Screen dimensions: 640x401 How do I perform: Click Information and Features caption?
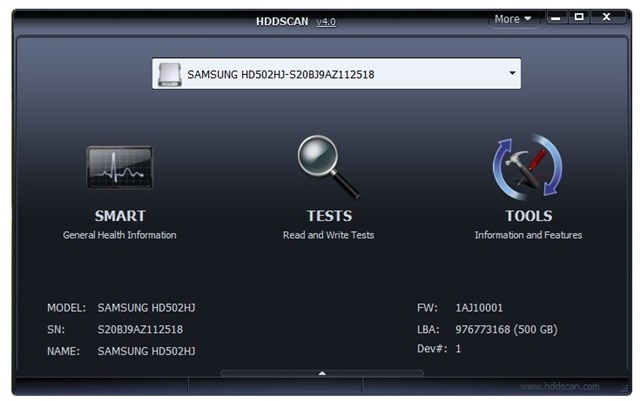[529, 235]
